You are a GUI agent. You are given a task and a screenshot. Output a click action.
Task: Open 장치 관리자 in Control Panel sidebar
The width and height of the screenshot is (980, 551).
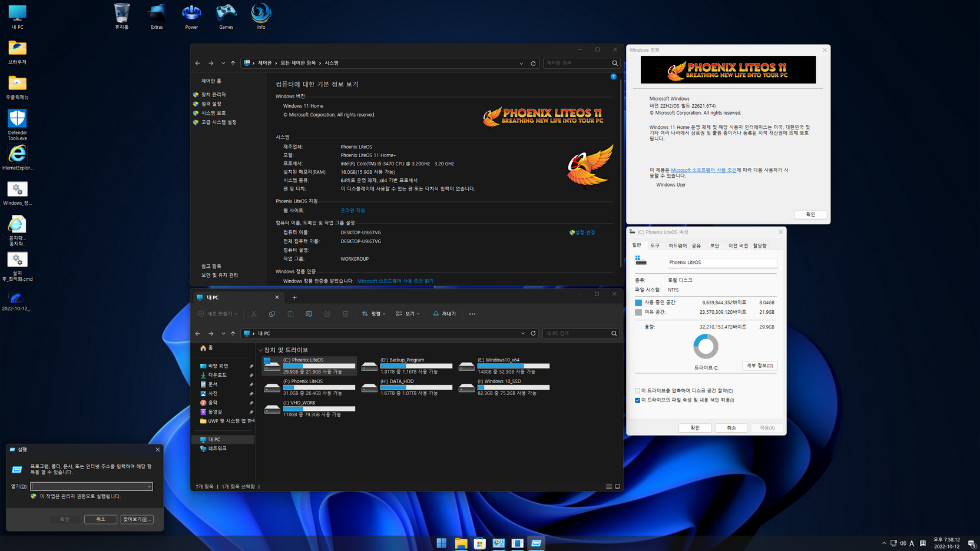[x=213, y=94]
